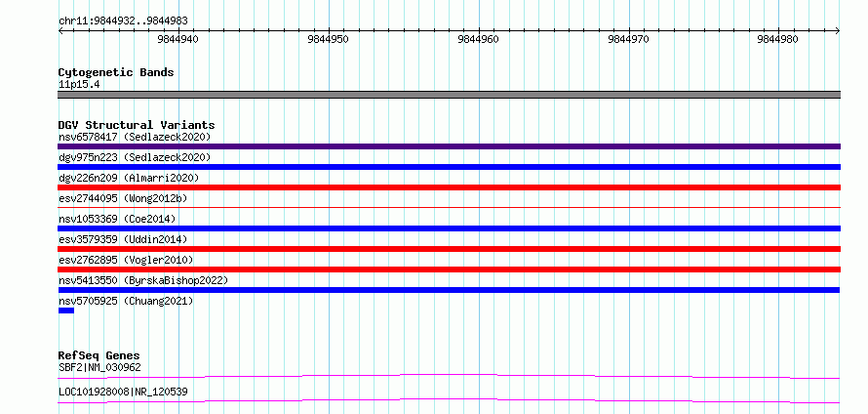Open variant dgv975n223 (Sedlazeck2020) label
Screen dimensions: 868x414
coord(135,157)
